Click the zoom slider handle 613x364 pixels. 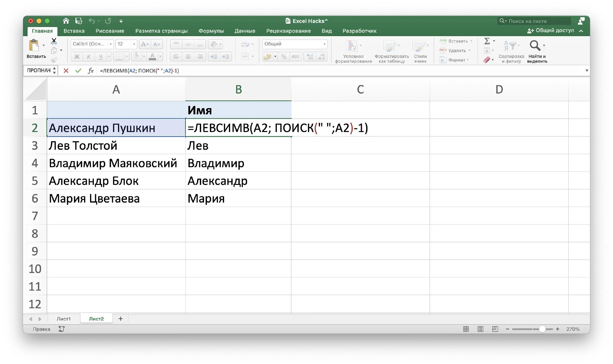pos(542,329)
